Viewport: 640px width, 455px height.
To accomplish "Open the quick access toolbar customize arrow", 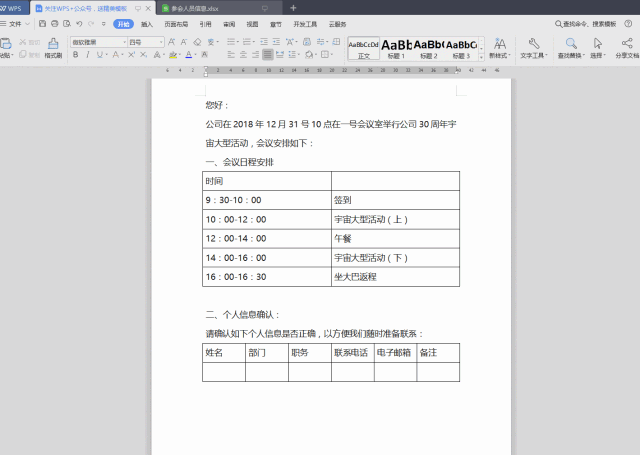I will [104, 24].
